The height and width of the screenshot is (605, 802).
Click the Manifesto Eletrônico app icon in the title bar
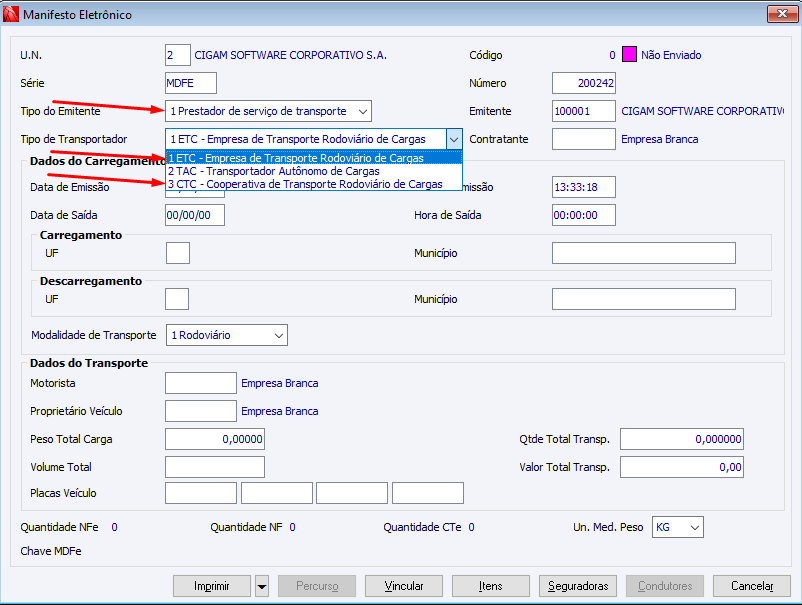(11, 14)
